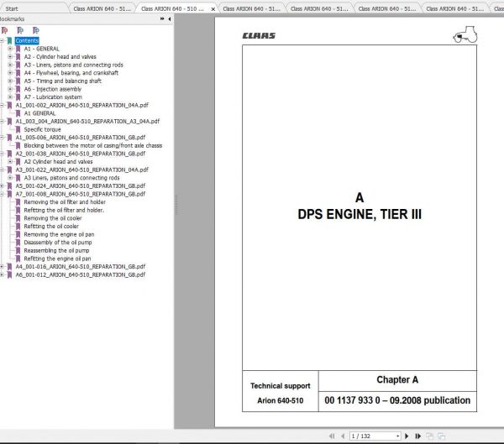This screenshot has height=444, width=504.
Task: Open the Specific torque bookmark
Action: click(43, 129)
